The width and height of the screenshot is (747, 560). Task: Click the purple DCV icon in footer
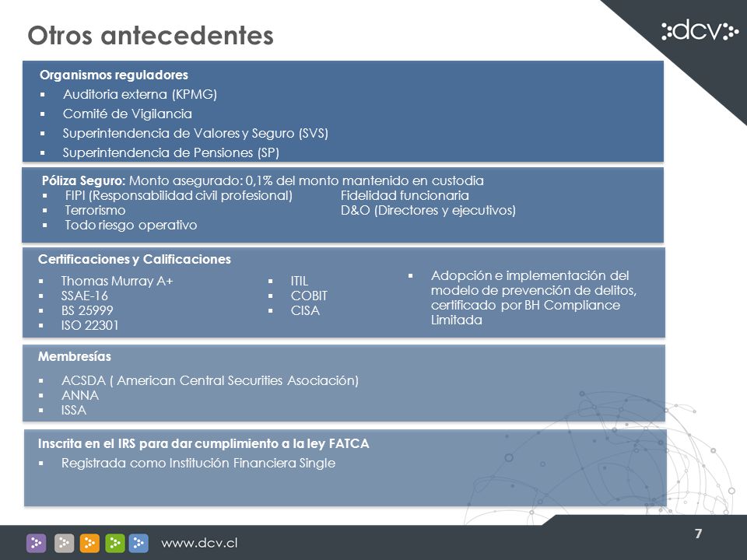pos(37,543)
